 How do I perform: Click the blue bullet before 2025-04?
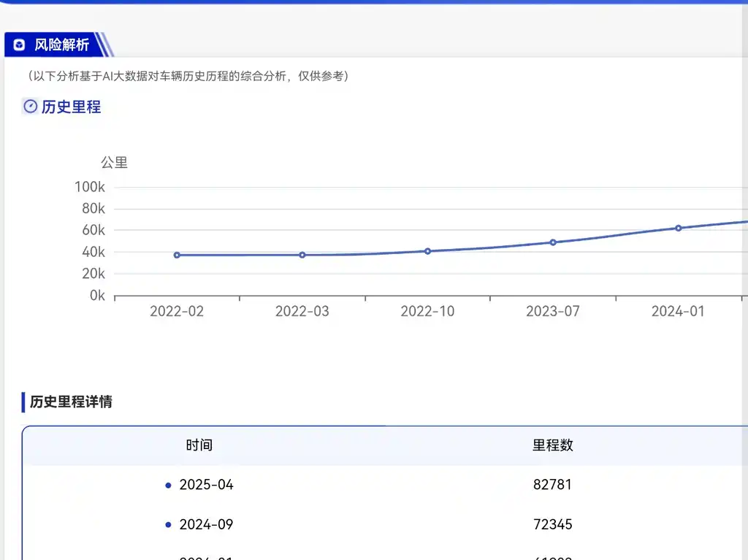tap(168, 486)
